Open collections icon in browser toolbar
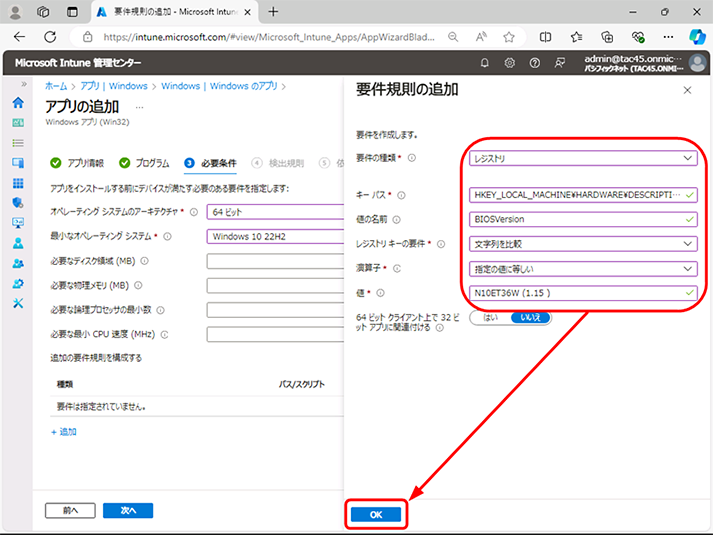The width and height of the screenshot is (713, 535). pos(607,37)
